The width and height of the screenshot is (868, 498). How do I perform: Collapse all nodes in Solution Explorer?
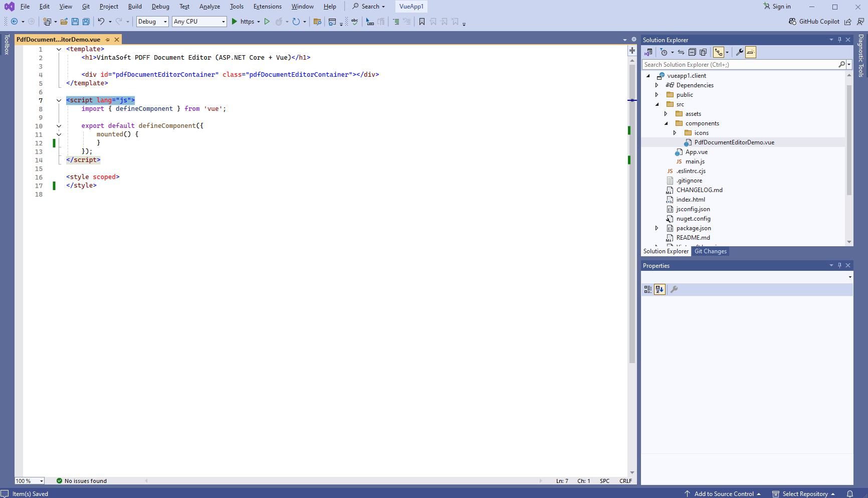coord(692,52)
